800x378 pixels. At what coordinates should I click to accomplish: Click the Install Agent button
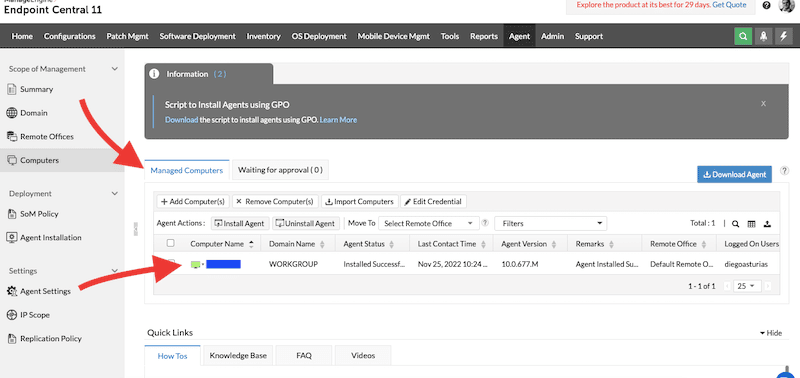[239, 223]
